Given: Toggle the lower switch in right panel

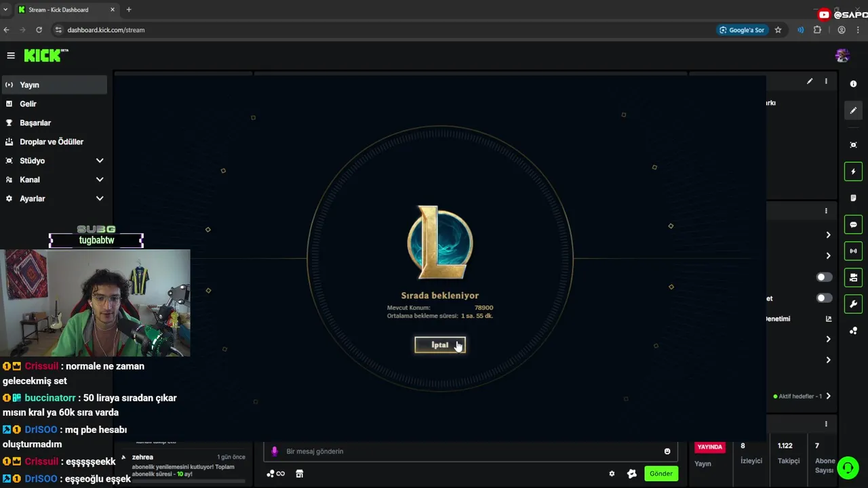Looking at the screenshot, I should point(824,298).
